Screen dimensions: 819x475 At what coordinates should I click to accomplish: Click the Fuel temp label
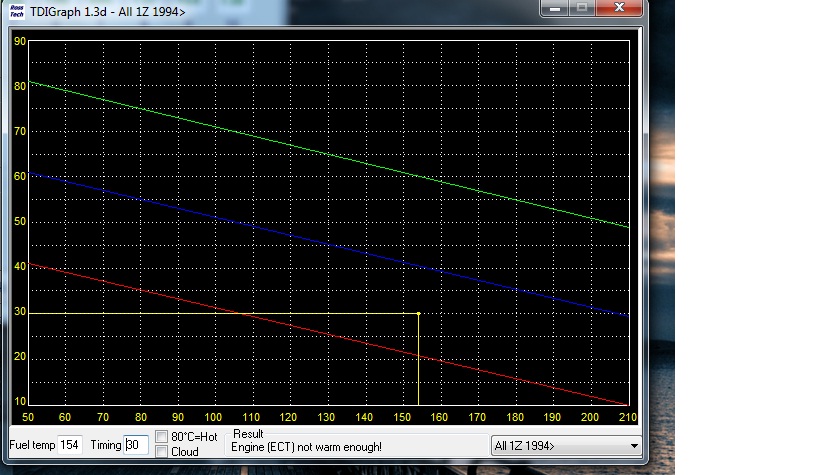[32, 445]
